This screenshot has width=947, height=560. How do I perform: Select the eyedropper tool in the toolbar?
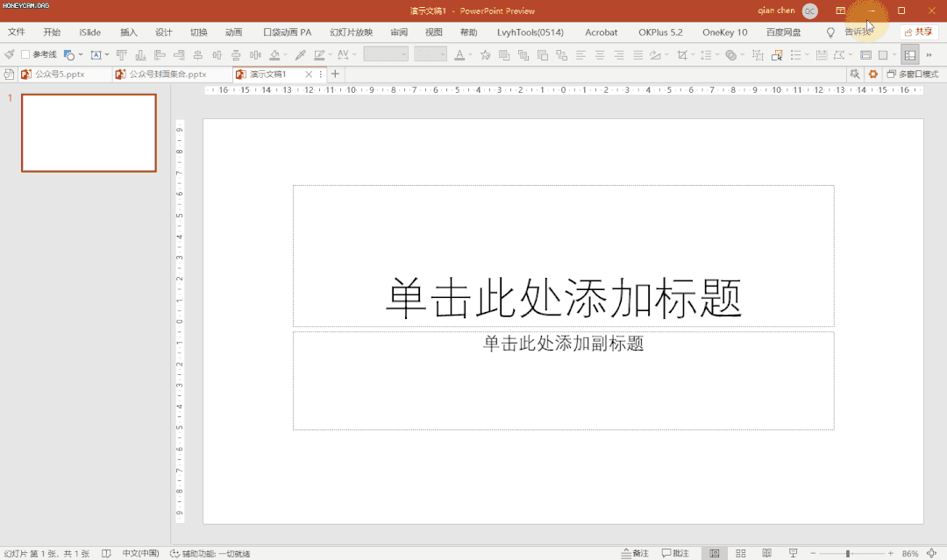click(300, 54)
